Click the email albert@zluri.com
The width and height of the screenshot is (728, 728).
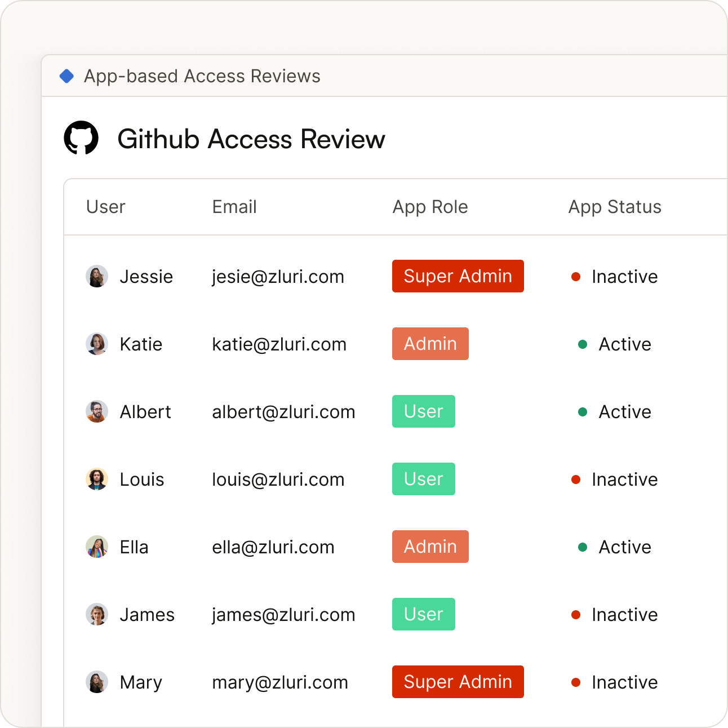tap(283, 412)
